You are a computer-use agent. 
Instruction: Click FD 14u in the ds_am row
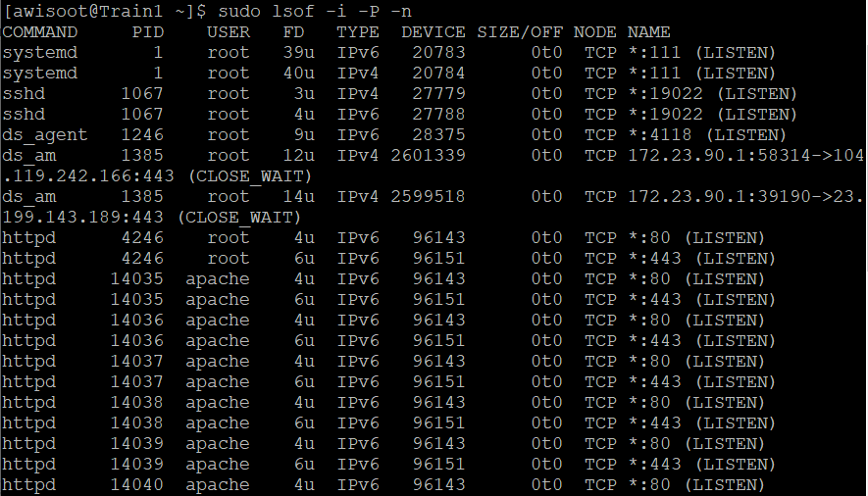299,197
